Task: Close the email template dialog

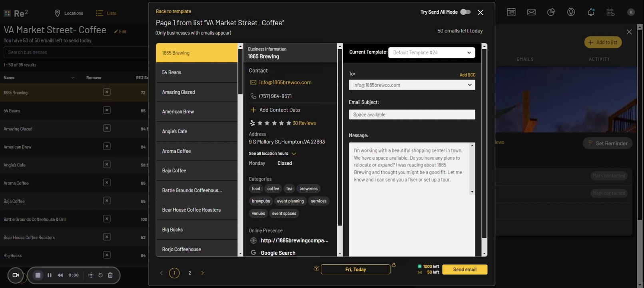Action: pyautogui.click(x=481, y=12)
